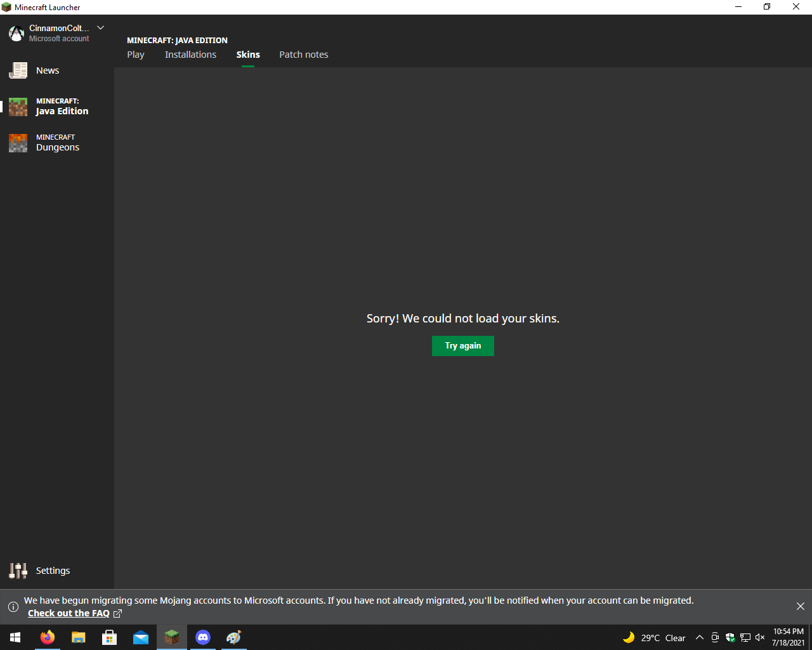Close the Minecraft Launcher window
The width and height of the screenshot is (812, 650).
796,7
